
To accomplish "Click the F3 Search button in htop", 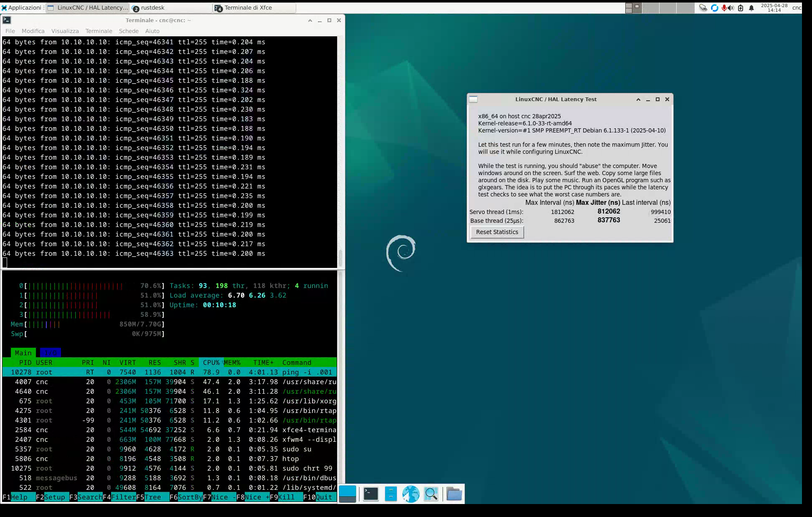I will (86, 497).
